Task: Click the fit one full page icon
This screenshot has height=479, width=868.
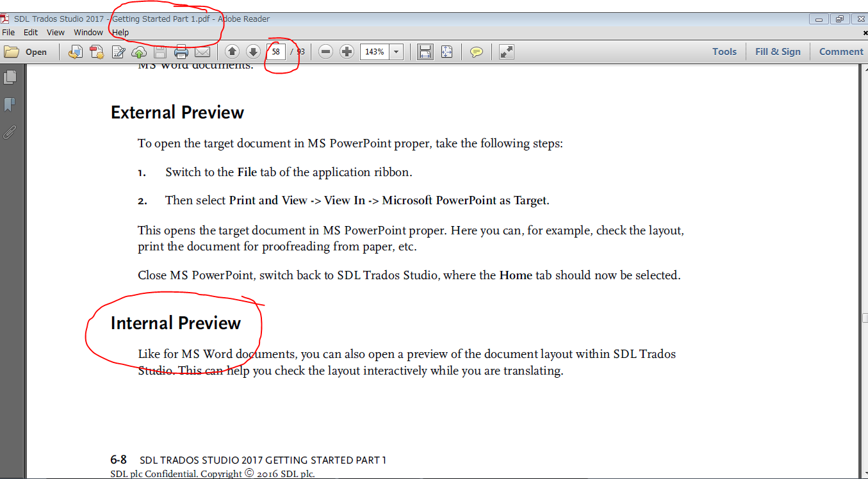Action: (x=446, y=52)
